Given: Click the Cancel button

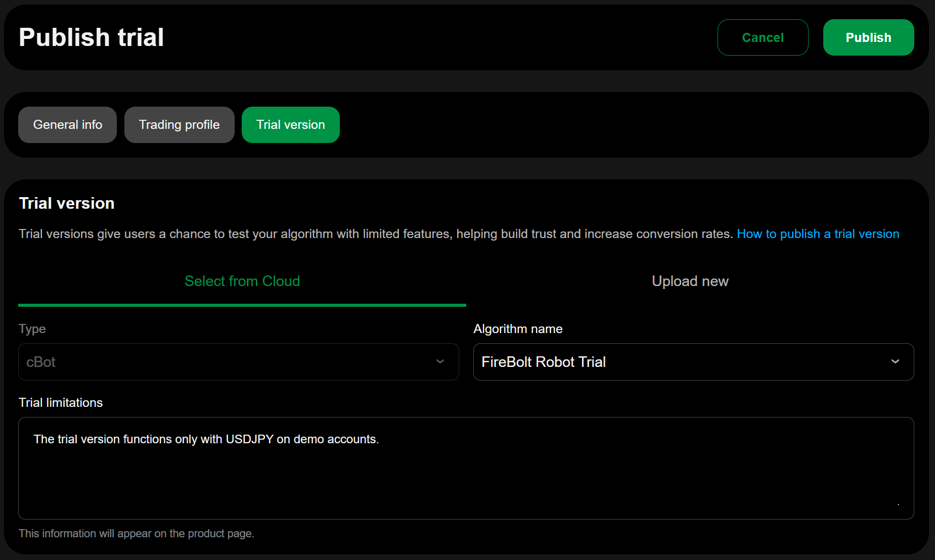Looking at the screenshot, I should point(763,37).
